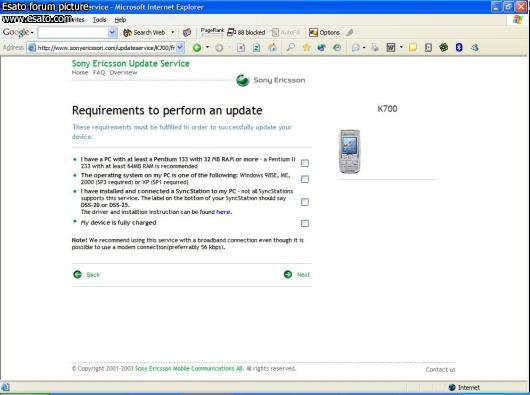Click the PageRank indicator
This screenshot has width=530, height=395.
point(212,32)
